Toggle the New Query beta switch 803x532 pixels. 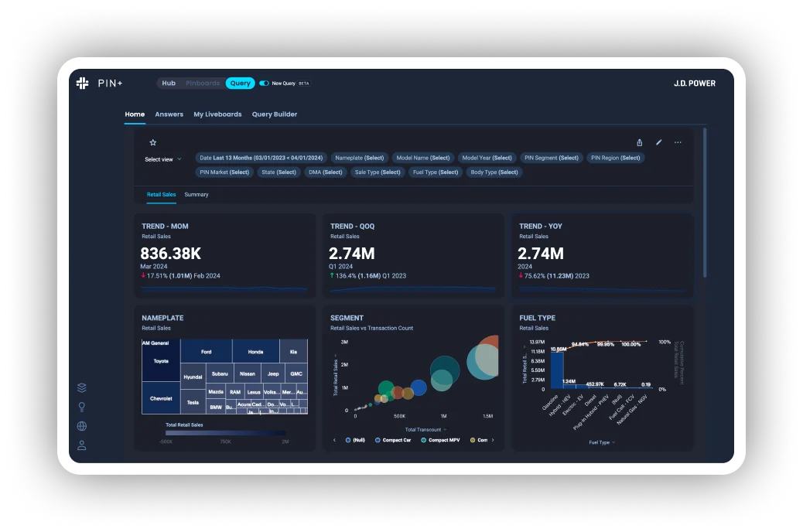(264, 83)
